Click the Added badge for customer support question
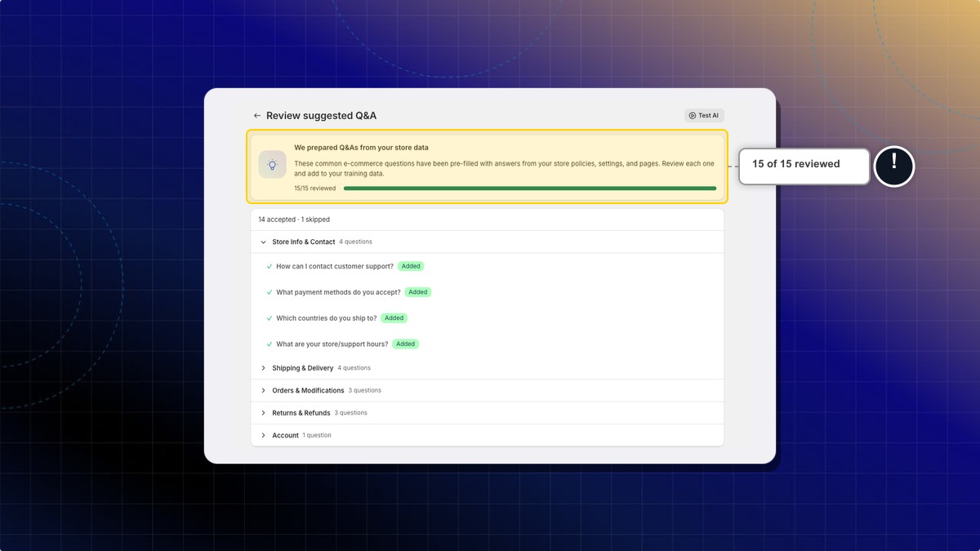Screen dimensions: 980x551 pyautogui.click(x=411, y=266)
